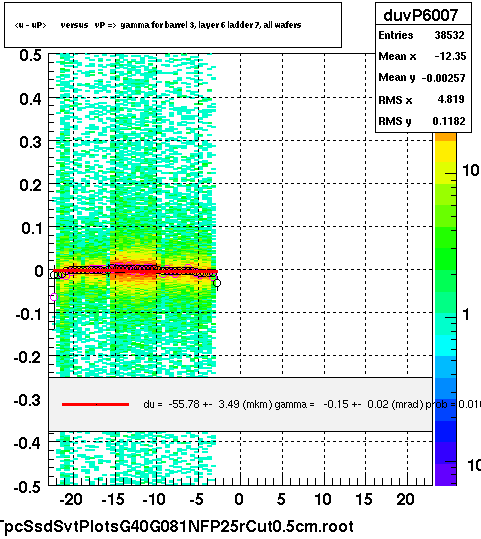Click the x-axis label -15

tap(113, 499)
